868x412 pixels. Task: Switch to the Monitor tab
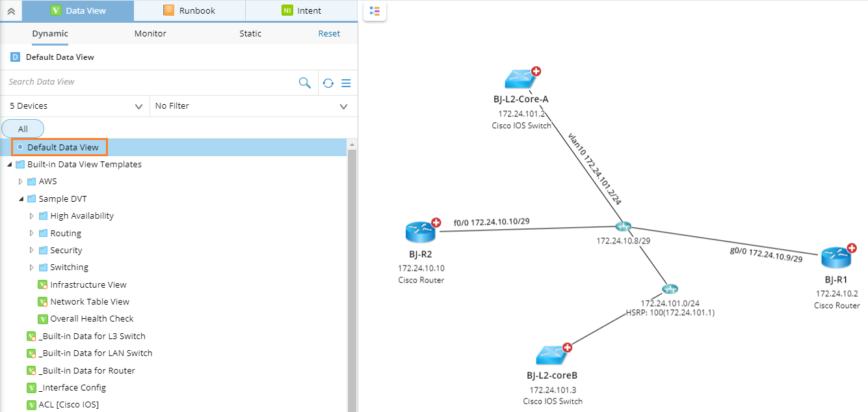point(150,33)
